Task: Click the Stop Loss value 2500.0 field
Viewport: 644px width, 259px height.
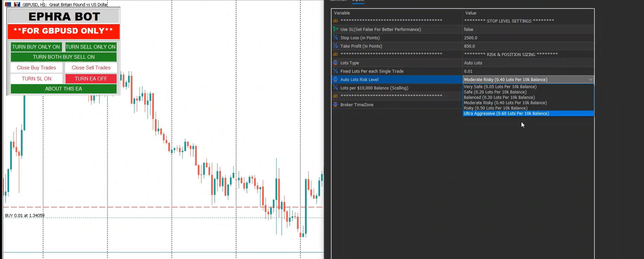Action: (x=527, y=38)
